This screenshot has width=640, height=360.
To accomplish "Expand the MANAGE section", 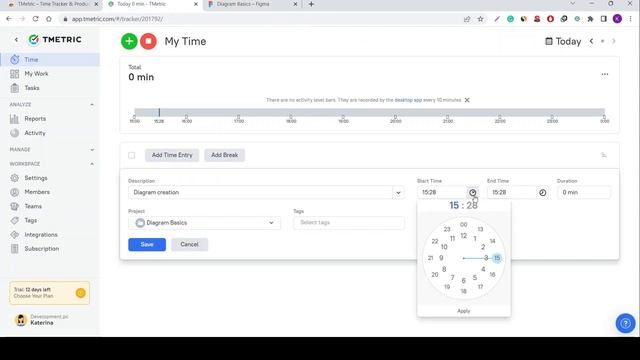I will (92, 150).
